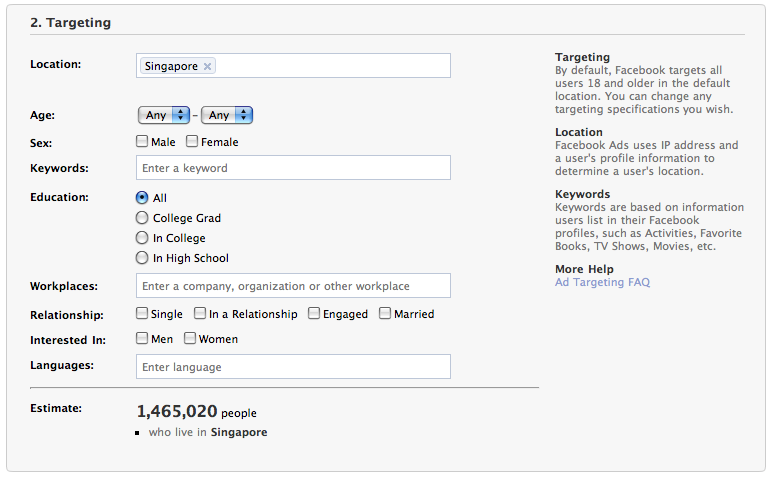Click inside the Location field
This screenshot has height=477, width=771.
point(330,66)
